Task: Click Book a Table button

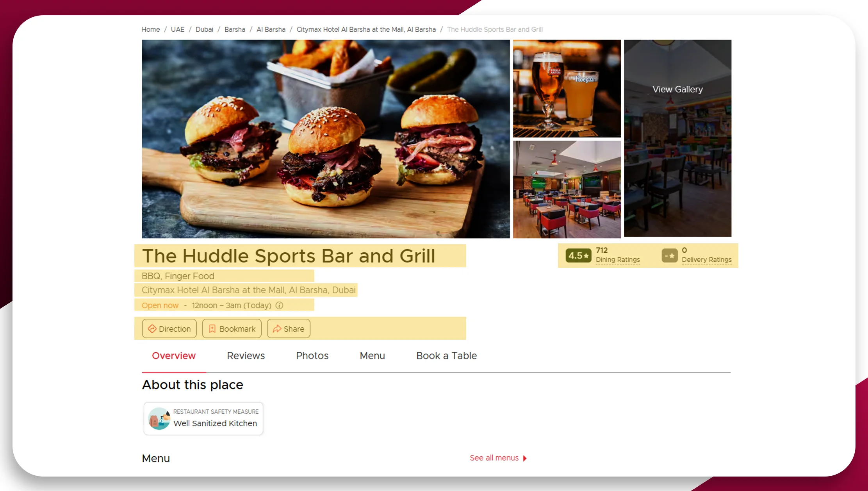Action: click(x=447, y=355)
